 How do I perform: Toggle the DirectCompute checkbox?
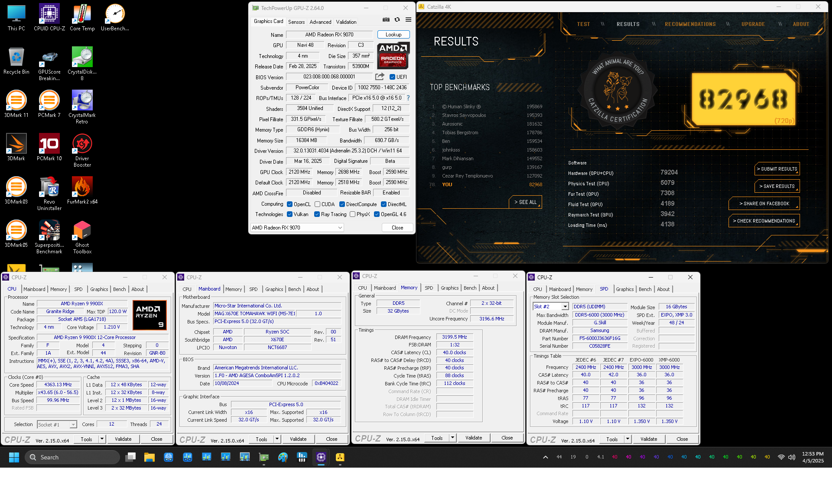click(342, 204)
